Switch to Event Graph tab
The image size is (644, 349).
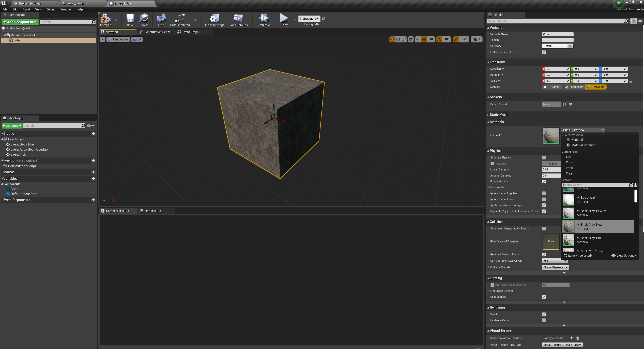tap(190, 32)
